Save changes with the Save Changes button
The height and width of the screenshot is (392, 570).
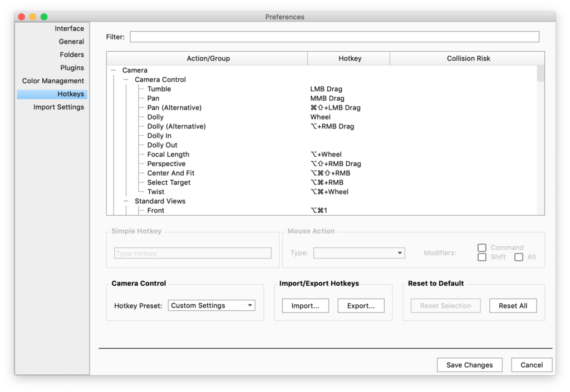coord(469,365)
